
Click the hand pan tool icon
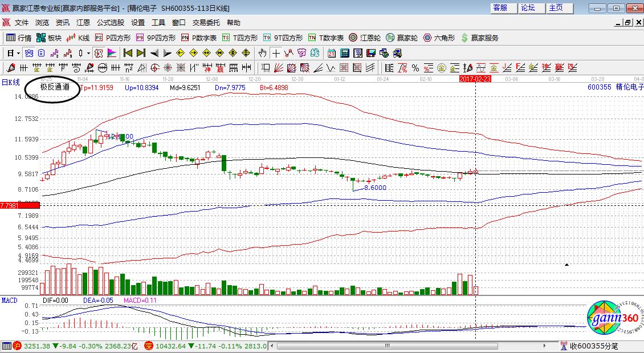click(262, 53)
